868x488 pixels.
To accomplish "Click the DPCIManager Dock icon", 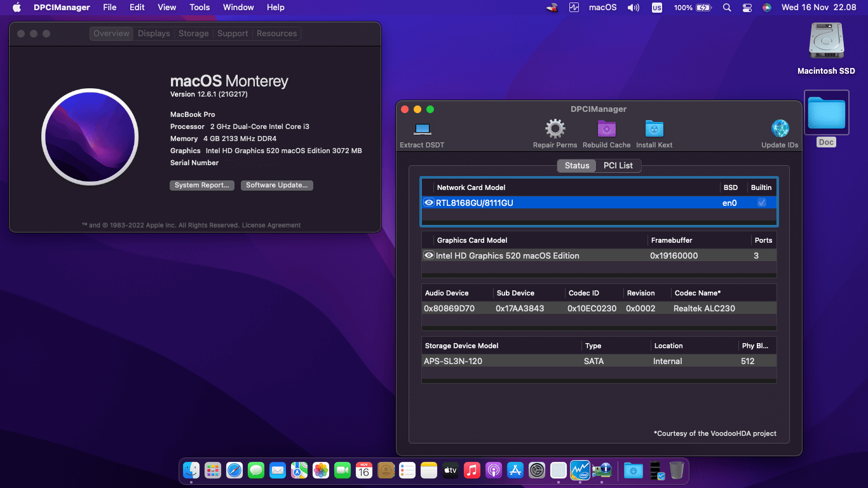I will click(602, 470).
